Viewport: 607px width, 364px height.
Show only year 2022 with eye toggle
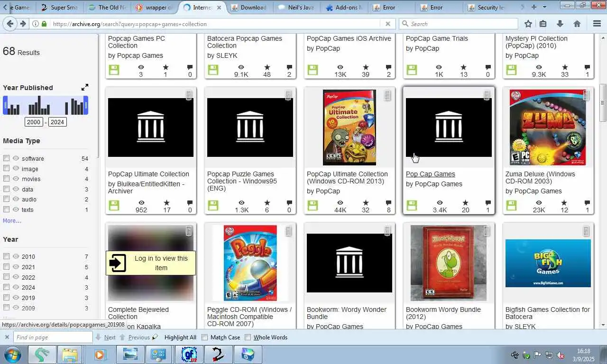(16, 277)
